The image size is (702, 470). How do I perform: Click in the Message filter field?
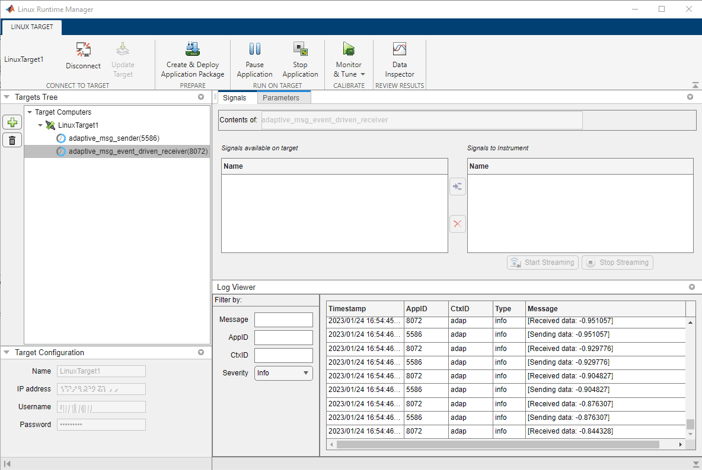pyautogui.click(x=283, y=320)
